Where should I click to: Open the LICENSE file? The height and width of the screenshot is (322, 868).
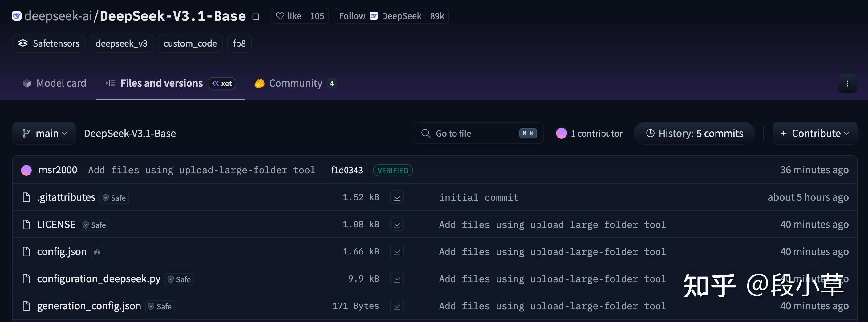coord(56,225)
